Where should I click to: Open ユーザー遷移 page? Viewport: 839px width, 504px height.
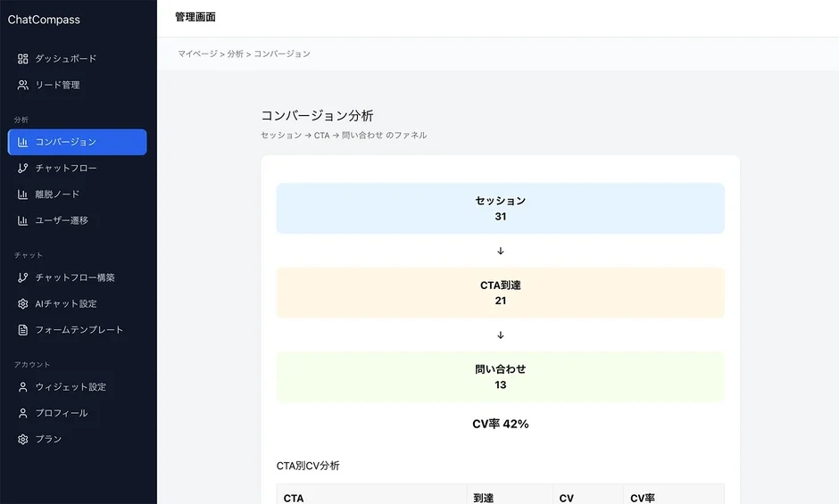point(77,220)
